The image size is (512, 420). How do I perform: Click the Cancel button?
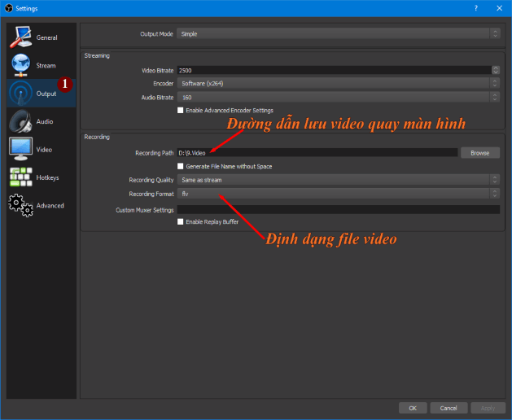pos(449,408)
